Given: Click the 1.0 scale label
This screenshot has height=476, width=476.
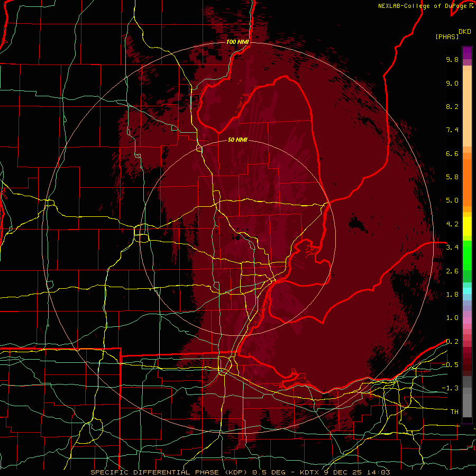Looking at the screenshot, I should pos(452,318).
